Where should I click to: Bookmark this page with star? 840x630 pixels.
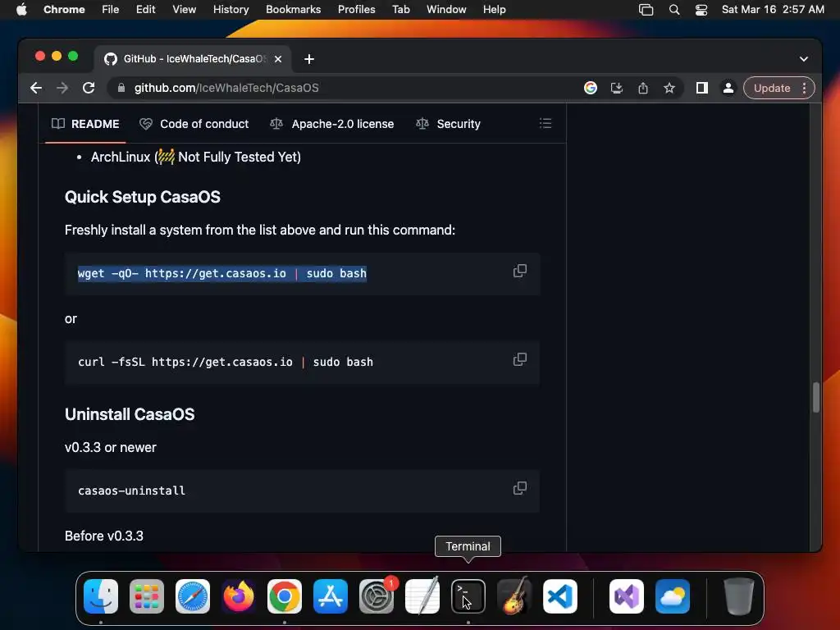click(x=669, y=88)
